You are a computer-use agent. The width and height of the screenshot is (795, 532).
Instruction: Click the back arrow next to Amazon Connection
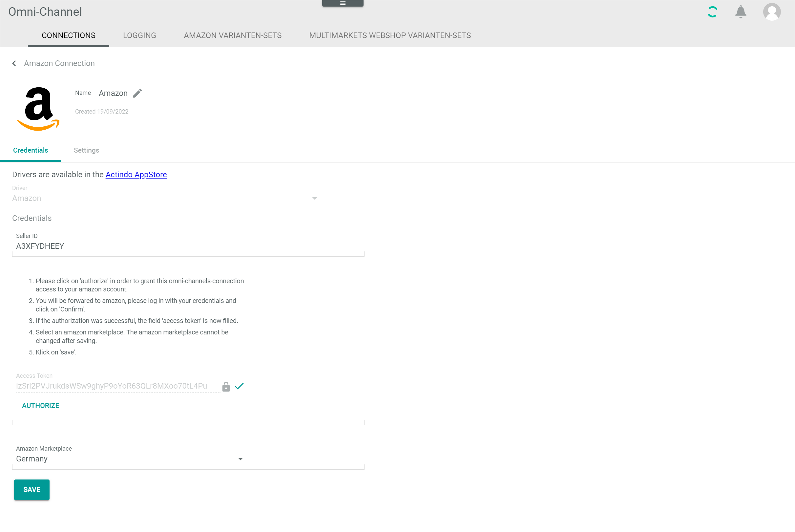(14, 63)
